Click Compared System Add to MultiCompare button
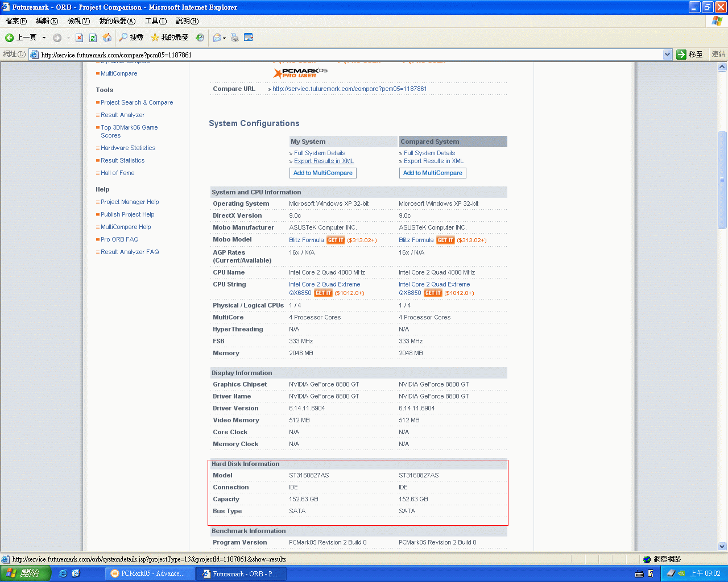The image size is (728, 582). 433,173
